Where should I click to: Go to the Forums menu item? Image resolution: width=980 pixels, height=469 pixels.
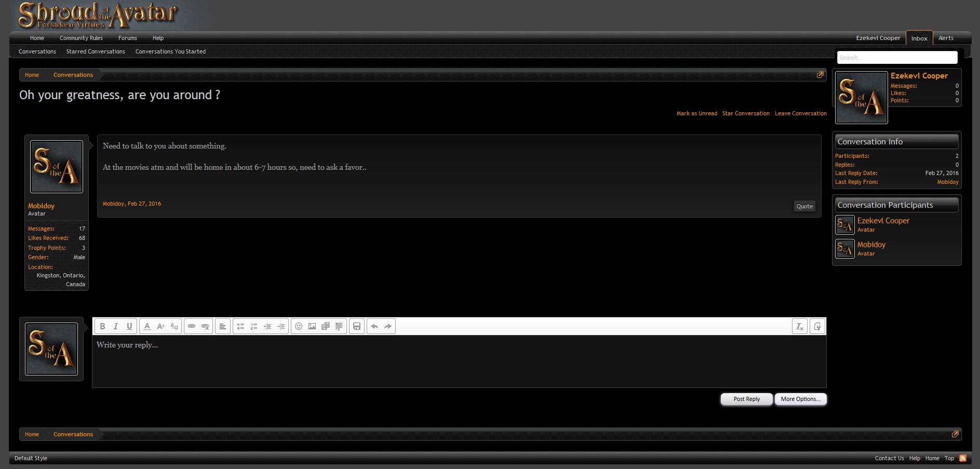point(128,38)
